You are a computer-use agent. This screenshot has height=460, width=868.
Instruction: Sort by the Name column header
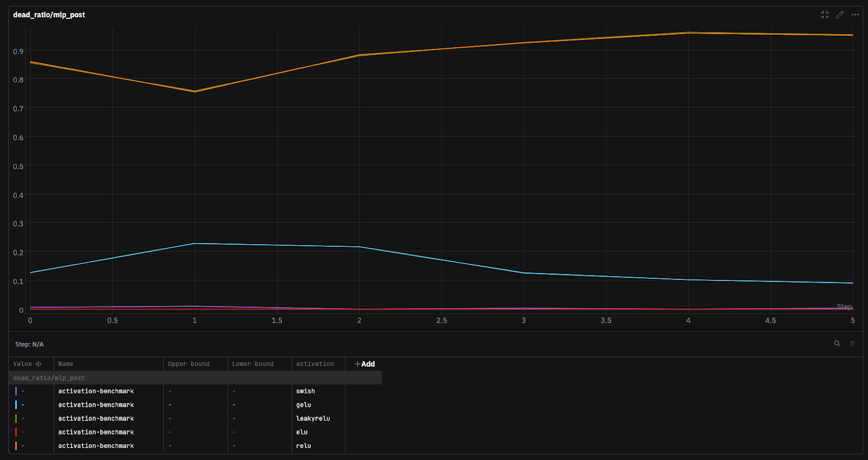pos(66,364)
